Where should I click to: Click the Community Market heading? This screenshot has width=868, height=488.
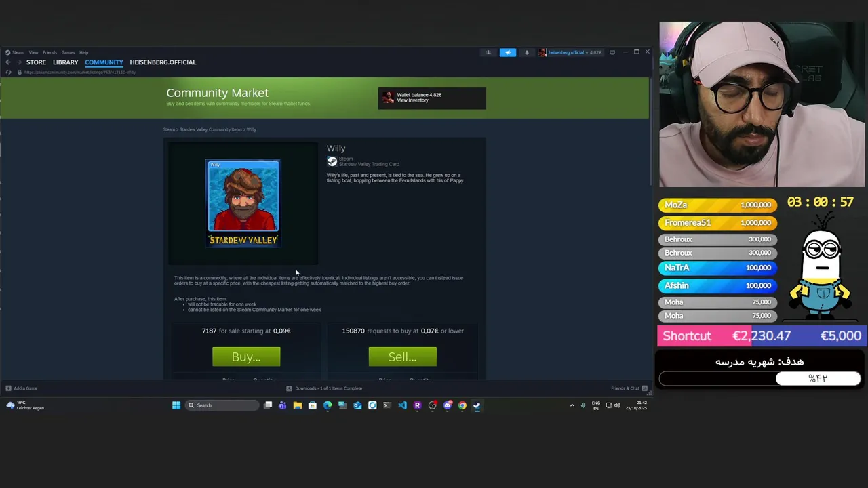tap(217, 93)
